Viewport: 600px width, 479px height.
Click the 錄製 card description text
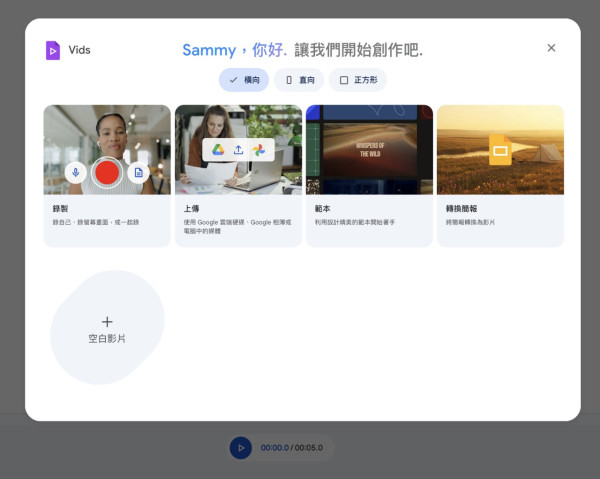coord(96,222)
